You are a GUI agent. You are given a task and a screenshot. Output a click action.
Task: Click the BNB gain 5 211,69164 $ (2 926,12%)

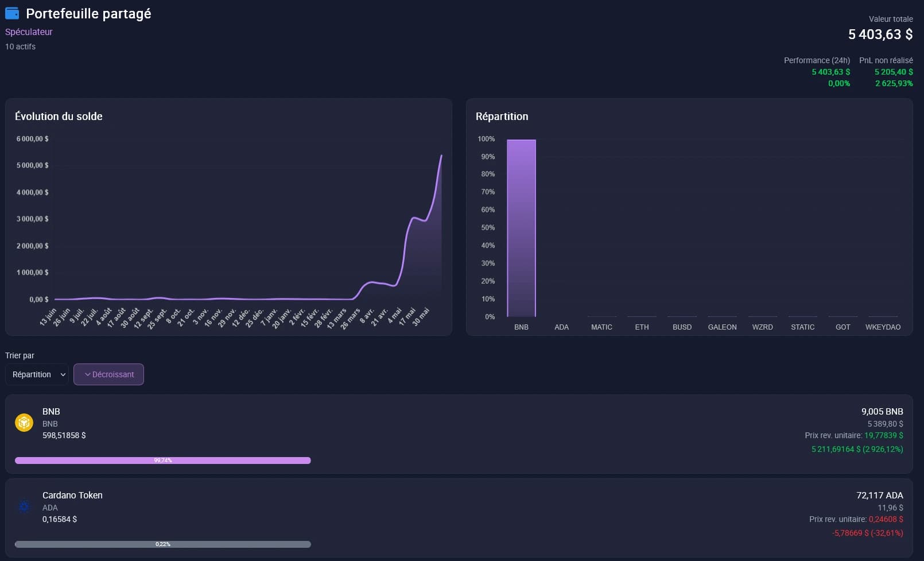coord(857,449)
